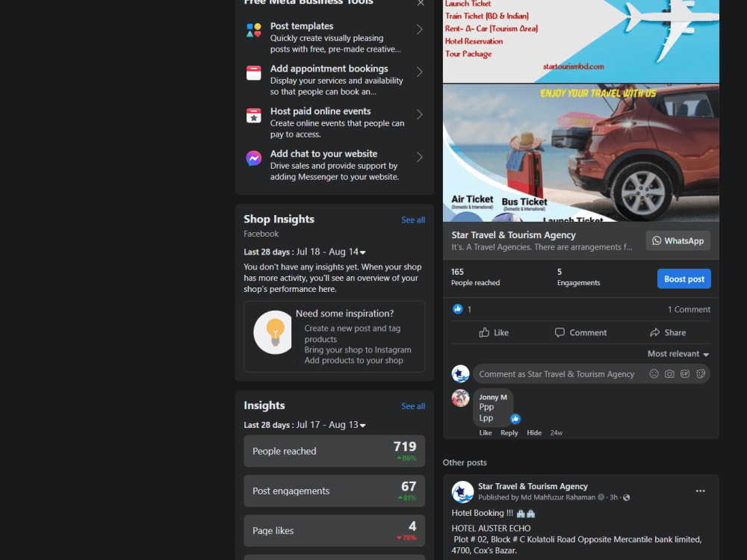Open the People reached 719 card
The height and width of the screenshot is (560, 747).
point(334,451)
